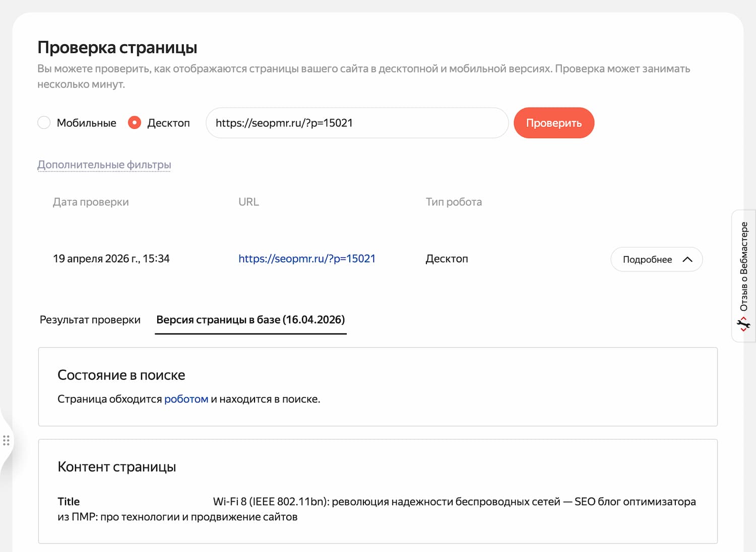Open the seopmr.ru link in results row

click(x=307, y=259)
